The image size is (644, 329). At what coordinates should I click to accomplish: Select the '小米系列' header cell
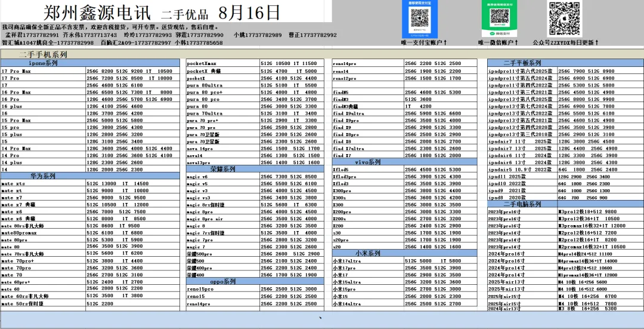pos(404,253)
